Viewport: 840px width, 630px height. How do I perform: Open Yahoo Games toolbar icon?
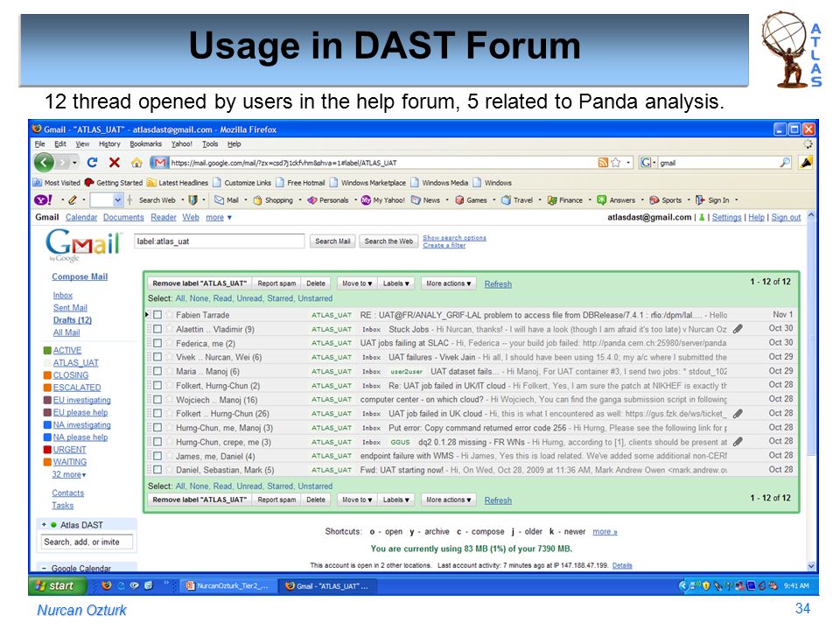click(x=459, y=199)
